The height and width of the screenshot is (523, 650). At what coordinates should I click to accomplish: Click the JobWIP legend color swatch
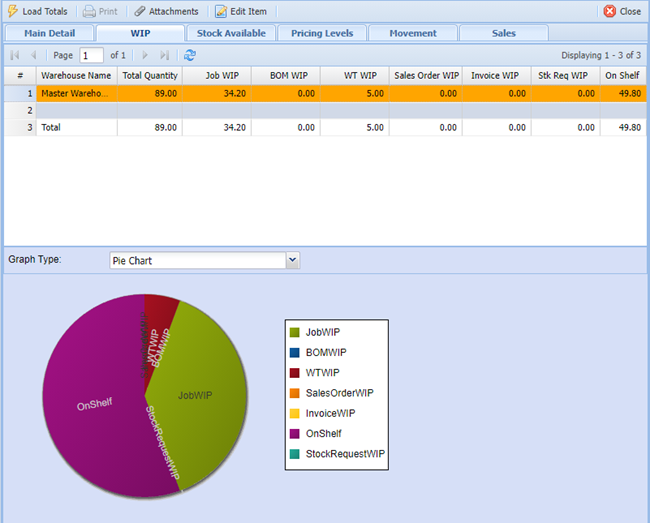295,332
